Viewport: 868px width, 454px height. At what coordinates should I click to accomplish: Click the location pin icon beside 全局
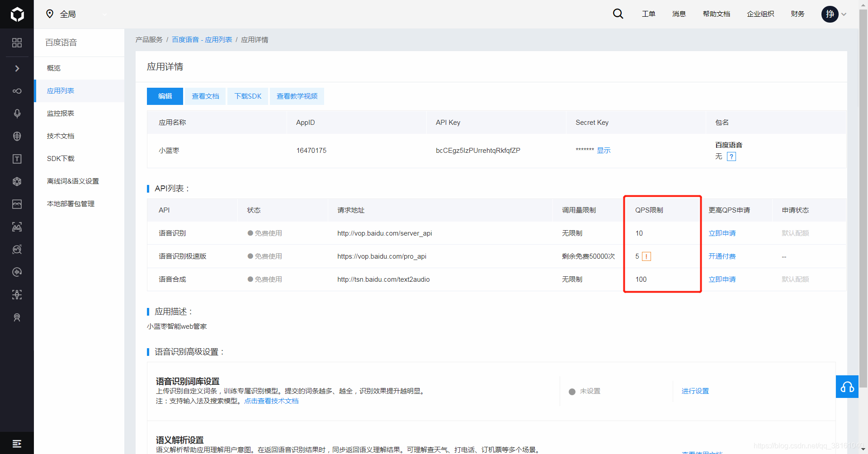[50, 14]
